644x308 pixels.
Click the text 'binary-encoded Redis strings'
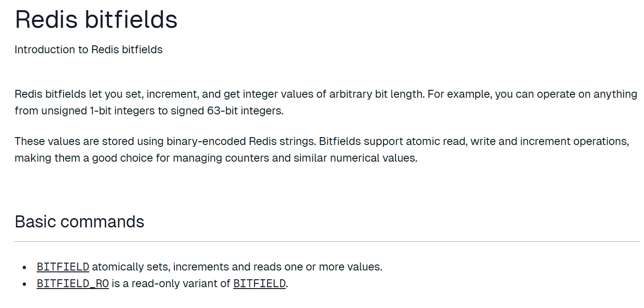click(241, 141)
